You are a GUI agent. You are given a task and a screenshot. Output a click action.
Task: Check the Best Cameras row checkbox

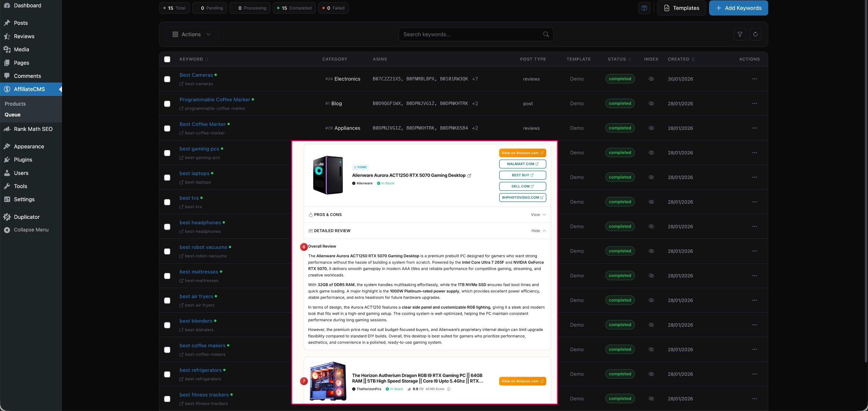[x=167, y=79]
